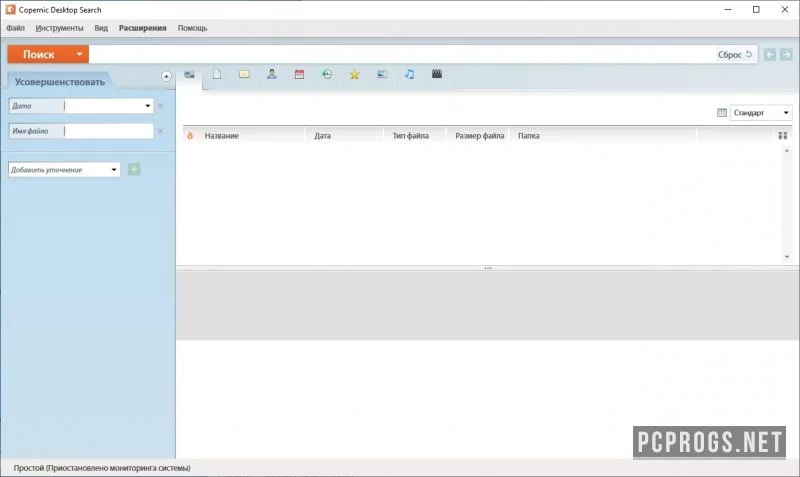This screenshot has height=477, width=800.
Task: Switch to the History category icon
Action: coord(327,74)
